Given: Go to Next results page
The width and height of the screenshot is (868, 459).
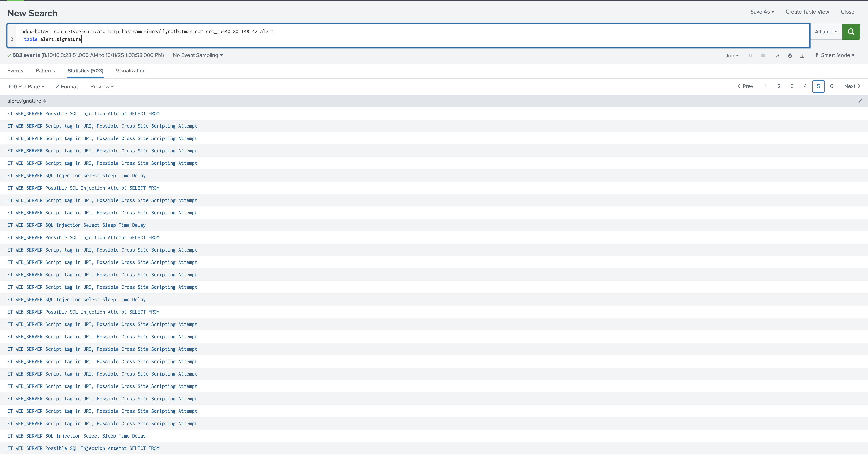Looking at the screenshot, I should (852, 86).
